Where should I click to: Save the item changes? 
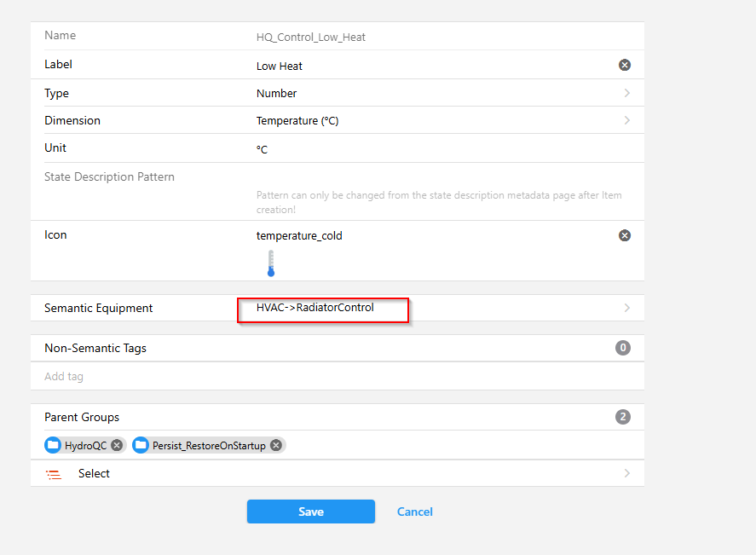tap(310, 512)
